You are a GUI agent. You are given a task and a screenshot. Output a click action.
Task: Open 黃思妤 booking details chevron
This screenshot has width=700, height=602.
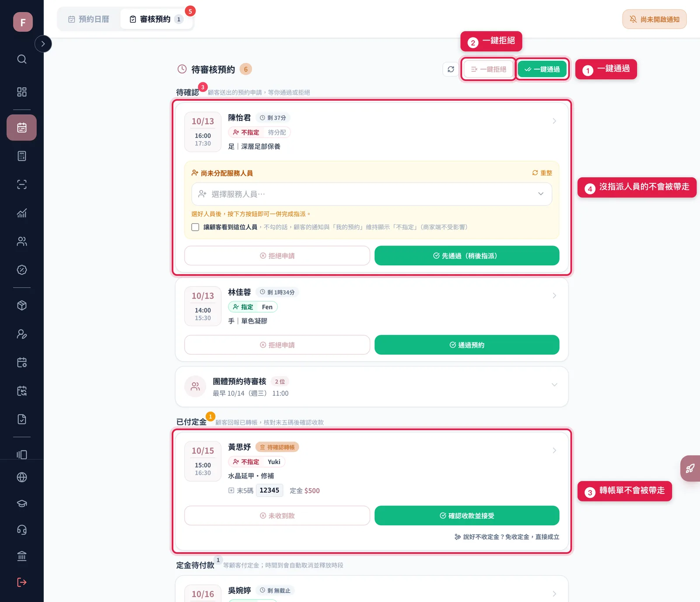[x=554, y=451]
